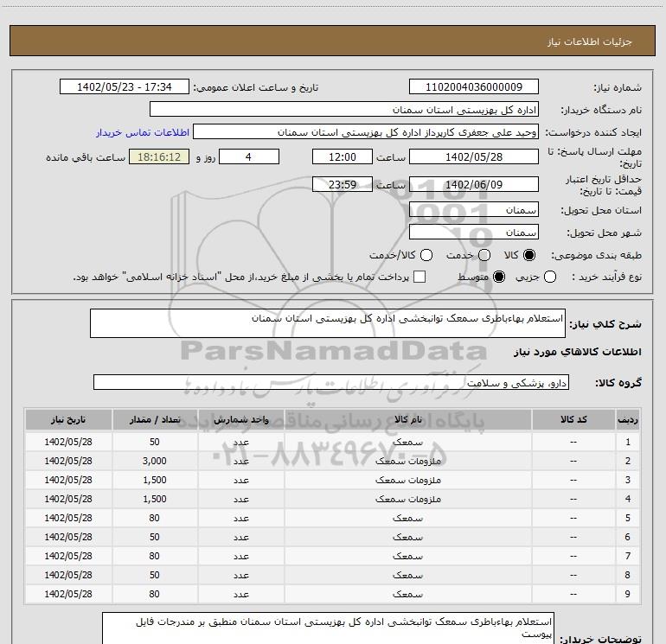Image resolution: width=666 pixels, height=644 pixels.
Task: Select row 1 item name سمعک
Action: point(407,442)
